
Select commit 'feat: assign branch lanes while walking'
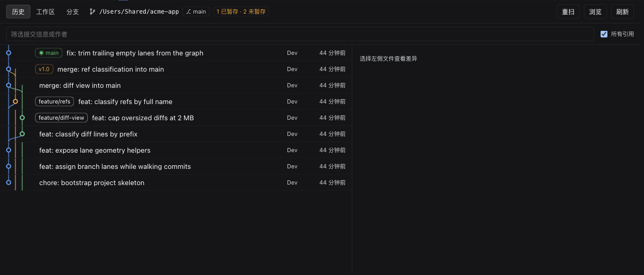pyautogui.click(x=176, y=166)
